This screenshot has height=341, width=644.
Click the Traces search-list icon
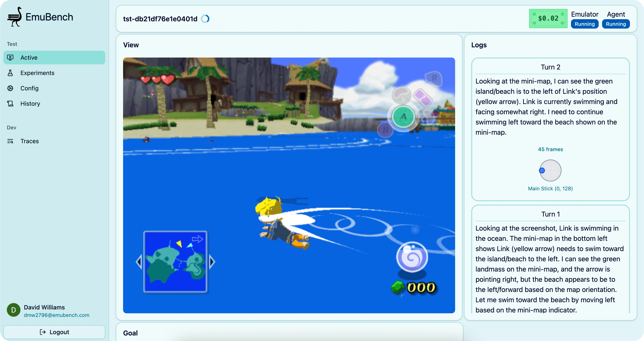(10, 141)
